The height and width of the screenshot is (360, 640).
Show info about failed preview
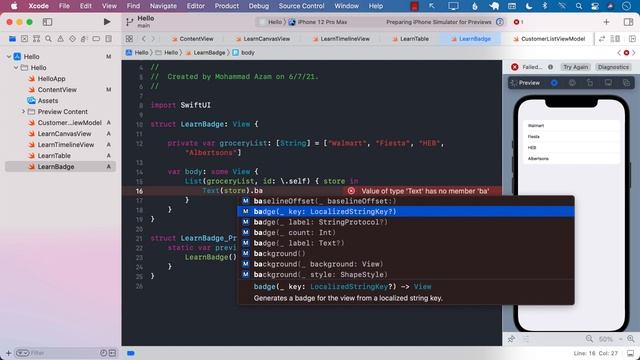tap(550, 67)
